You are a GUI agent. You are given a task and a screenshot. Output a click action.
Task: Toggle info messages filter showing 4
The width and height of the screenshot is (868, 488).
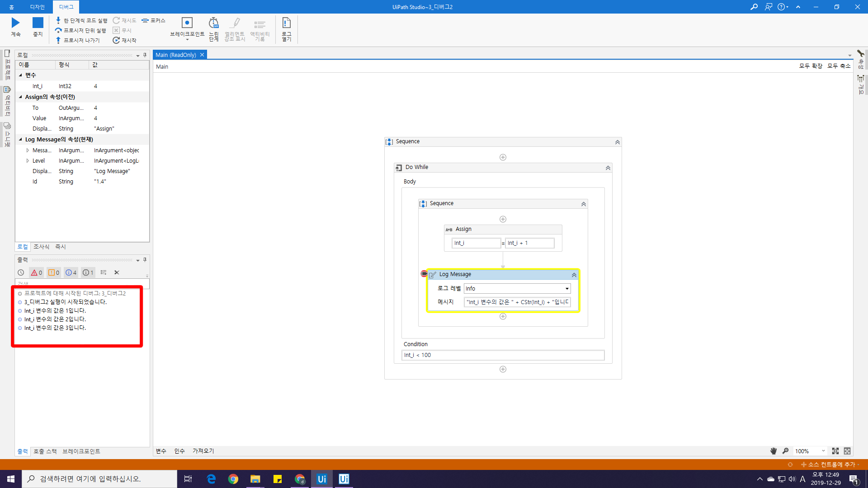(71, 272)
